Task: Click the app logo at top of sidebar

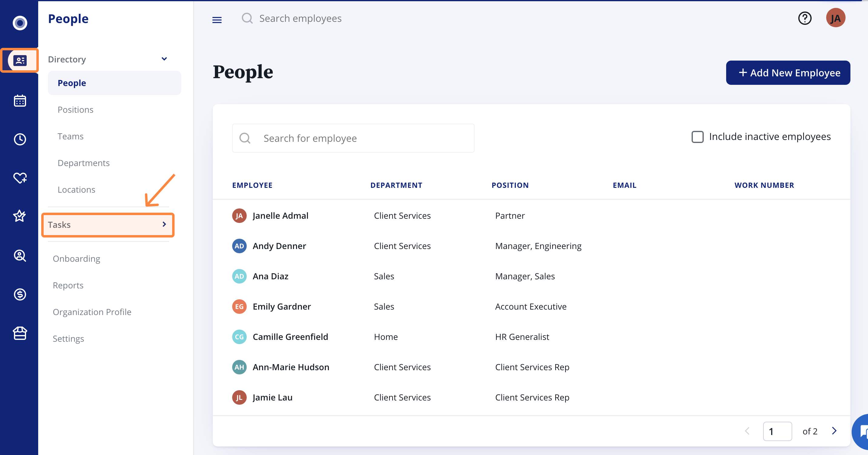Action: click(20, 23)
